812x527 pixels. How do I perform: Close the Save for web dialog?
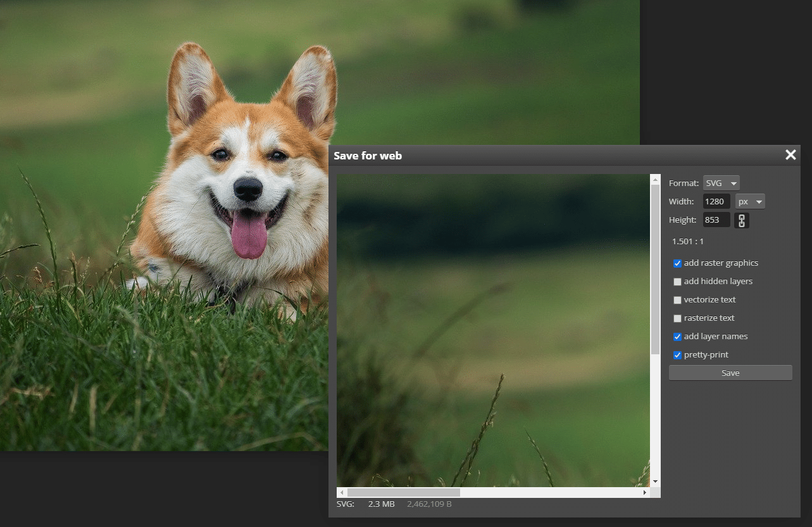point(790,154)
